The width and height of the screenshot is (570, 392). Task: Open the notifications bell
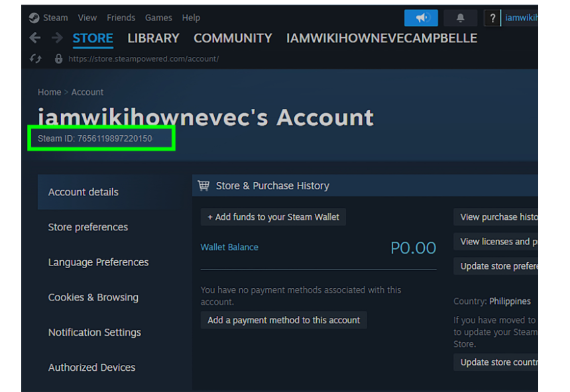point(460,18)
